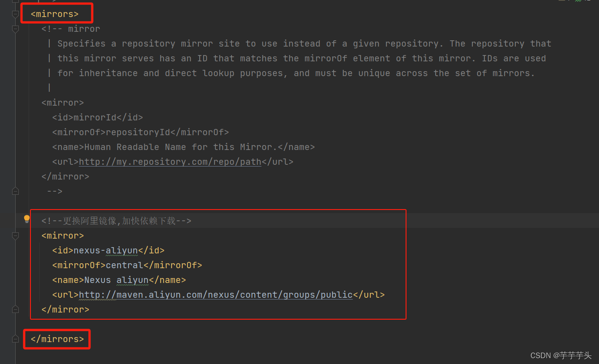This screenshot has height=364, width=599.
Task: Open the http://my.repository.com/repo/path URL
Action: [170, 162]
